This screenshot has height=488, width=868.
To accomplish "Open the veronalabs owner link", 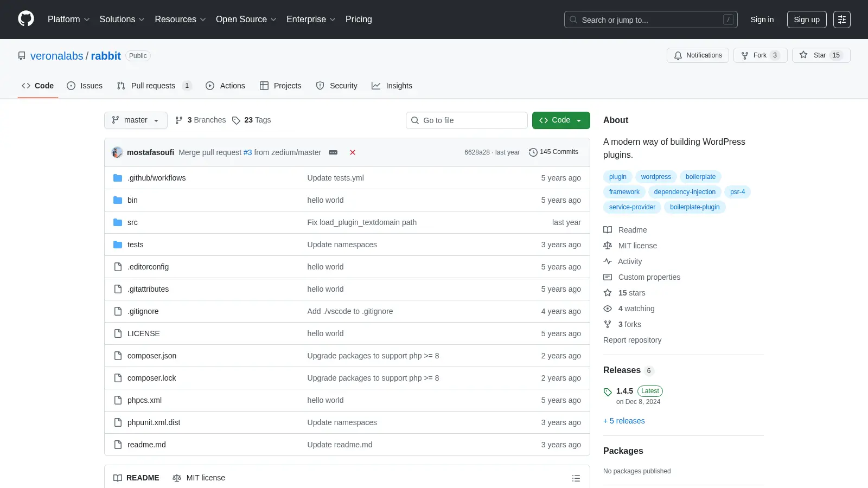I will point(57,56).
